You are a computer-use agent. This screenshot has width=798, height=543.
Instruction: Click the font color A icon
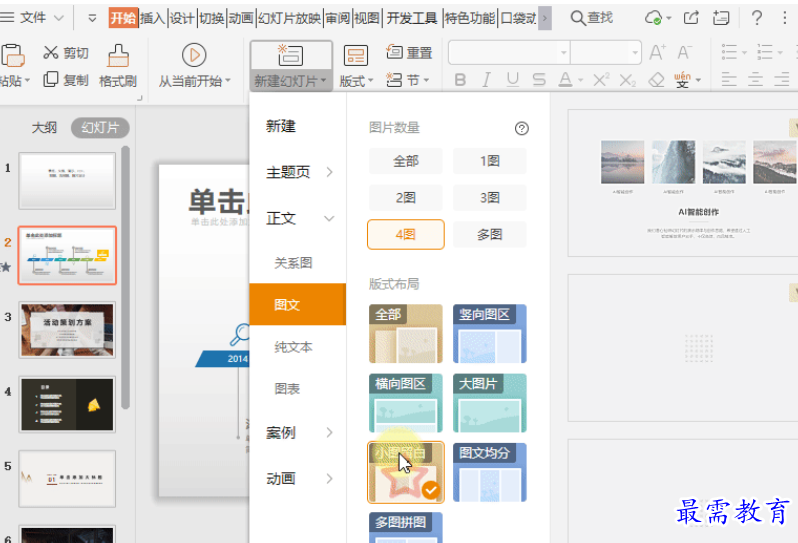pyautogui.click(x=565, y=80)
